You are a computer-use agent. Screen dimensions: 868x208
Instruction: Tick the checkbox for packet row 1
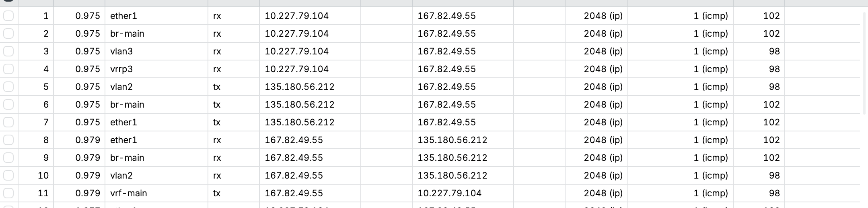coord(8,16)
